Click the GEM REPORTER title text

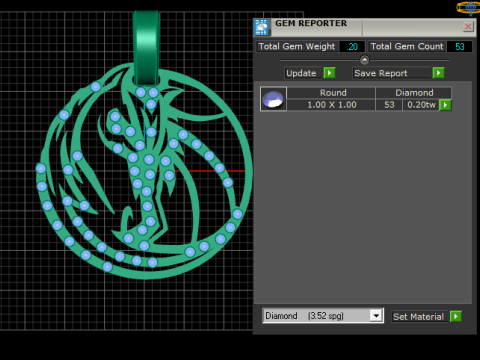pos(311,23)
